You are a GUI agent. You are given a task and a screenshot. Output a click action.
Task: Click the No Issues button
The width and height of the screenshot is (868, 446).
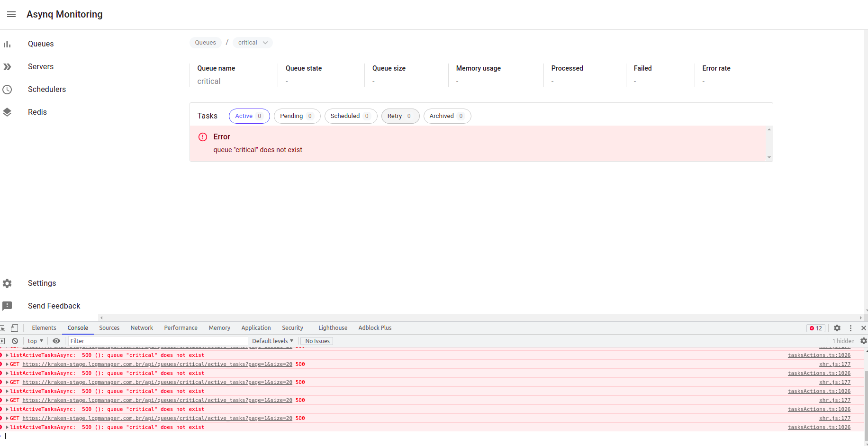tap(317, 341)
